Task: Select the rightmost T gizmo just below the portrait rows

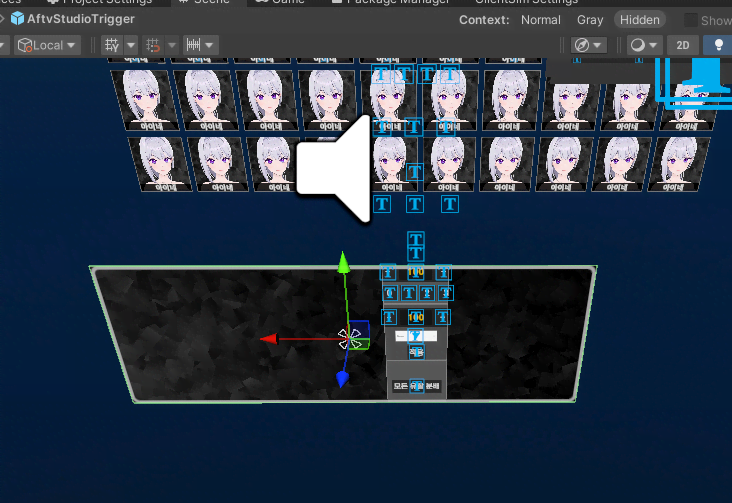Action: (450, 204)
